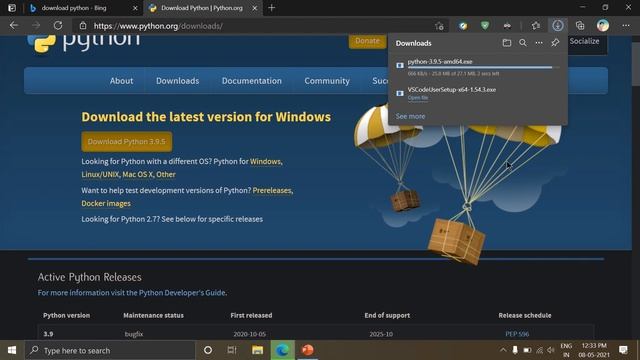Click the address bar URL field
Viewport: 640px width, 360px height.
261,26
